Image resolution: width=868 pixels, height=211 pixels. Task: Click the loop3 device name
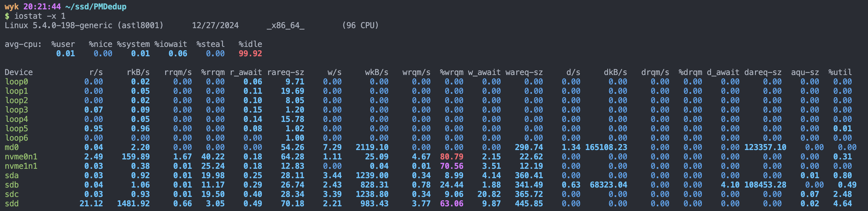[x=16, y=110]
